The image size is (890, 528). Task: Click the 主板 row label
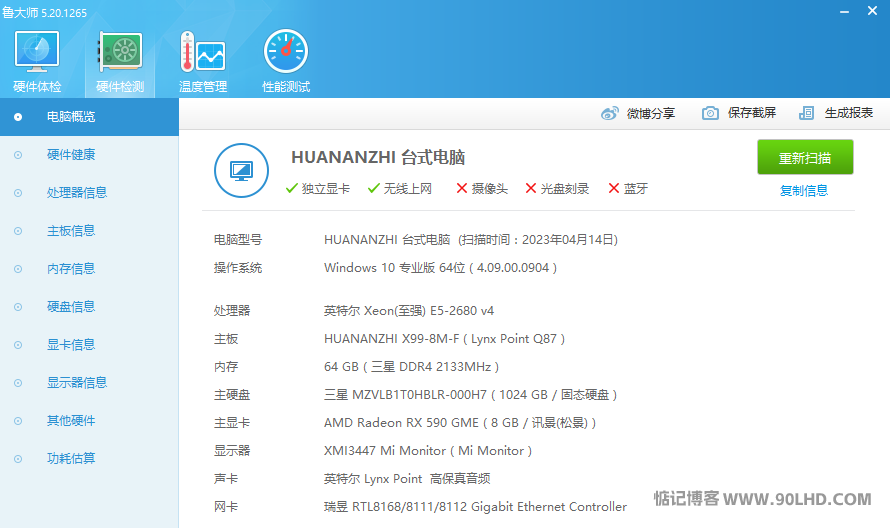coord(226,339)
